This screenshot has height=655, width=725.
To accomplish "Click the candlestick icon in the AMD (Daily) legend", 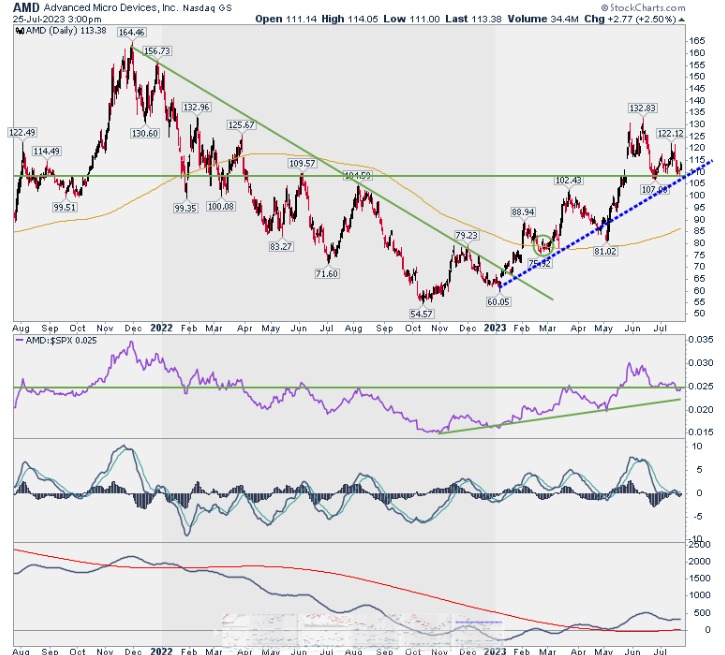I will pyautogui.click(x=19, y=31).
